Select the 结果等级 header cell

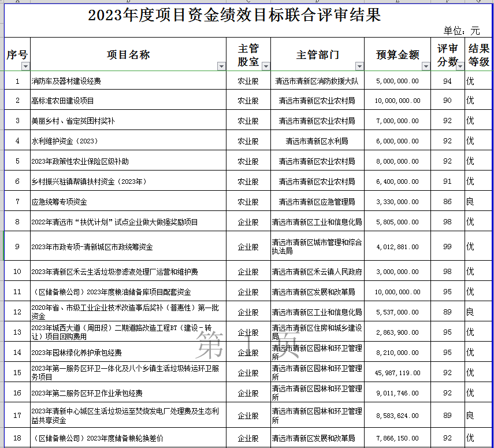(478, 55)
